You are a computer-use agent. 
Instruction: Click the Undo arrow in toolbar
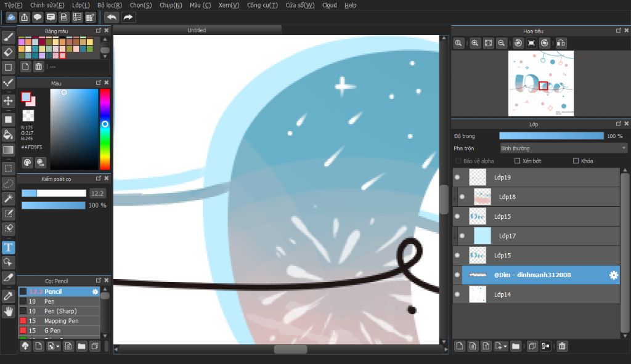point(112,17)
